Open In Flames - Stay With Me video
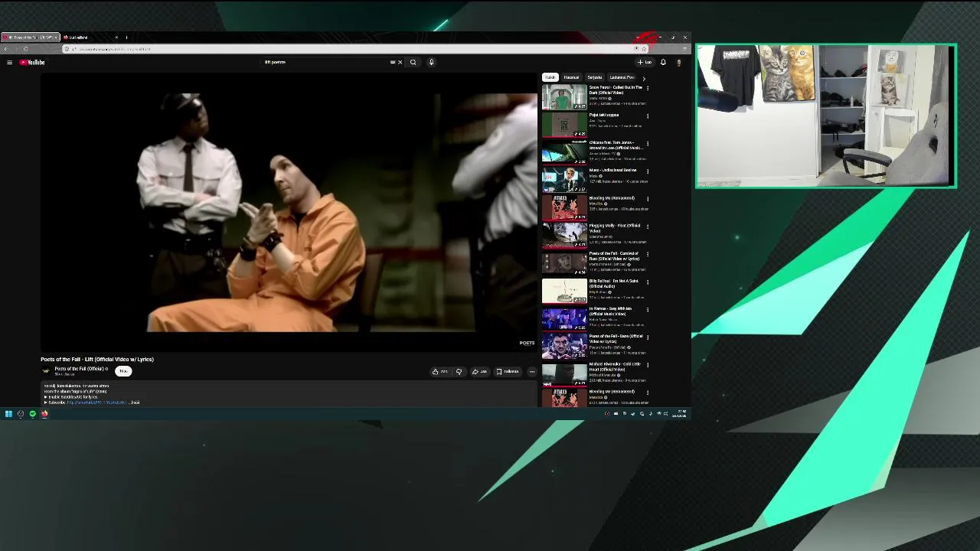The height and width of the screenshot is (551, 980). (611, 311)
